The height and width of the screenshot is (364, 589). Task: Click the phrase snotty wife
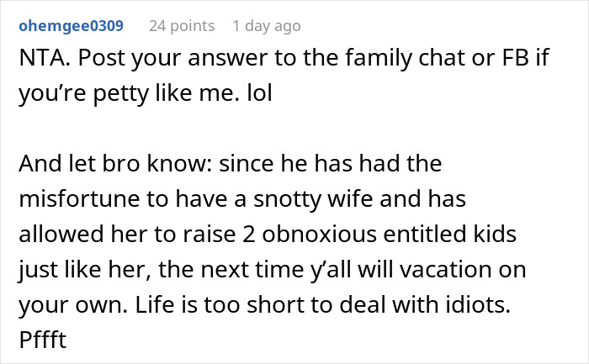pyautogui.click(x=313, y=198)
